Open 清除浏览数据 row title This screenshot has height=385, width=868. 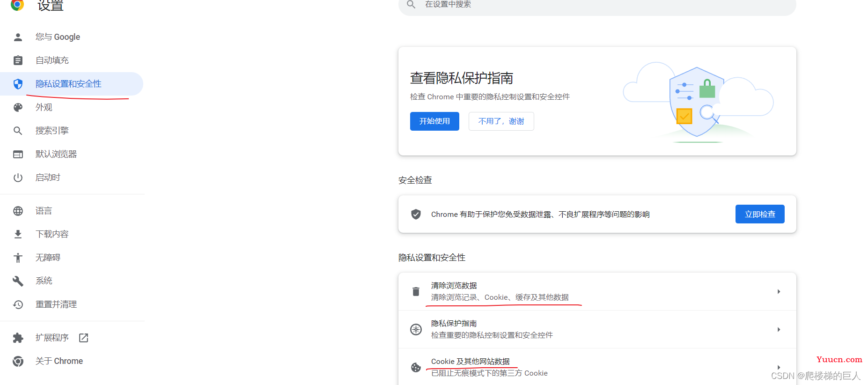coord(454,285)
